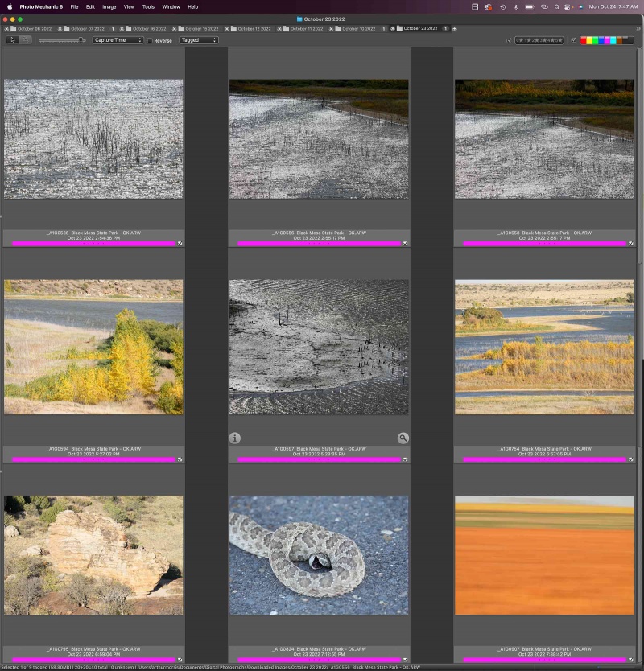644x671 pixels.
Task: Close the October 11 2022 tab
Action: (x=279, y=29)
